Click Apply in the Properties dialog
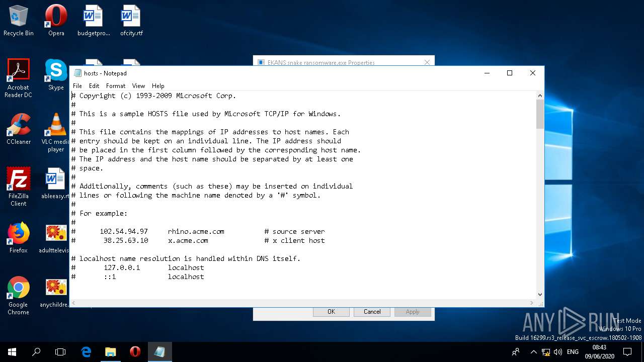The width and height of the screenshot is (644, 362). point(413,312)
